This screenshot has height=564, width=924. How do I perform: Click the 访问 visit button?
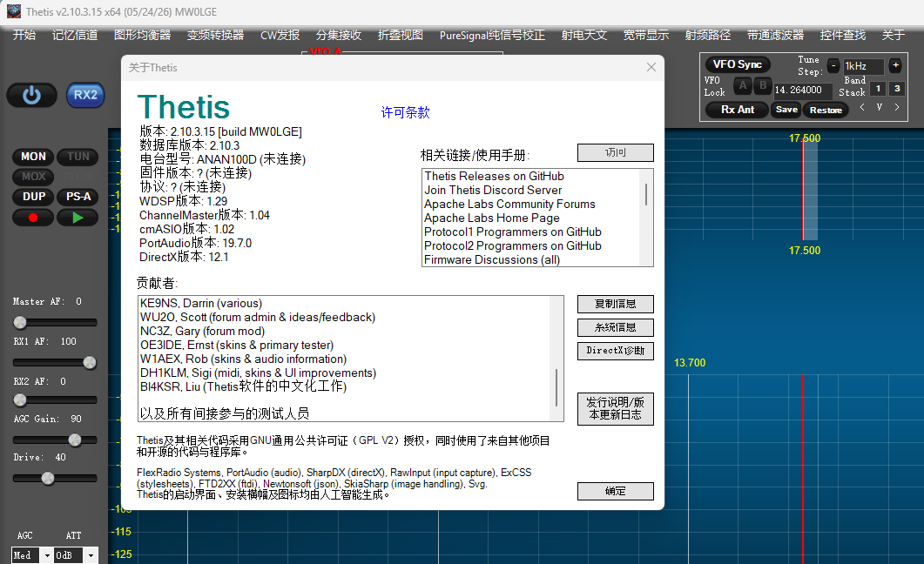615,152
